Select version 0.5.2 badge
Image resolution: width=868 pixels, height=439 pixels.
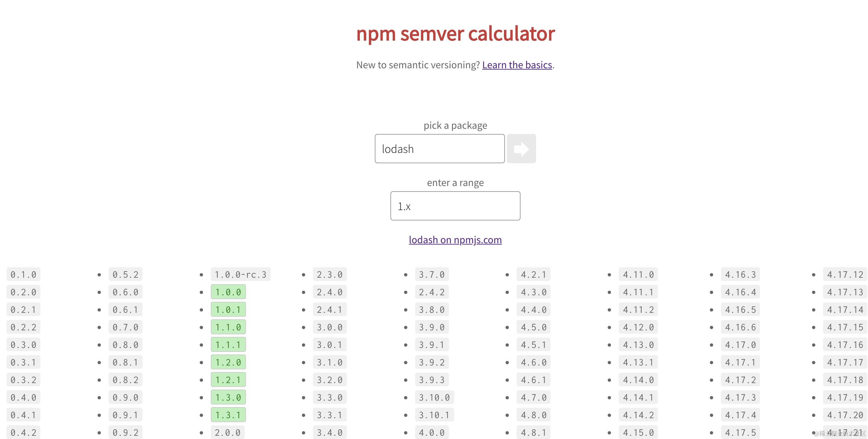125,274
